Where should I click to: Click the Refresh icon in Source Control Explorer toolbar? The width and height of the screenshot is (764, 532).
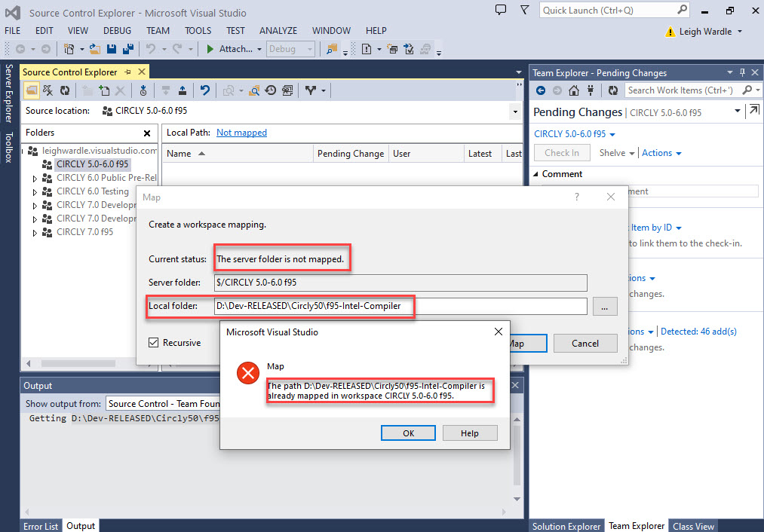coord(65,90)
